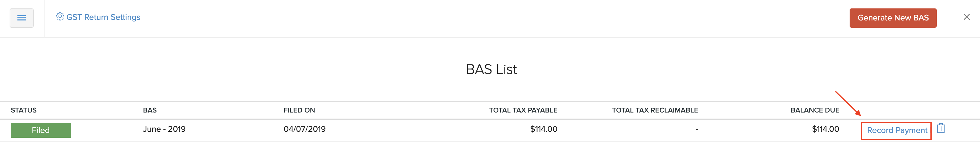Click the green Filed status badge
Image resolution: width=980 pixels, height=142 pixels.
pyautogui.click(x=41, y=130)
